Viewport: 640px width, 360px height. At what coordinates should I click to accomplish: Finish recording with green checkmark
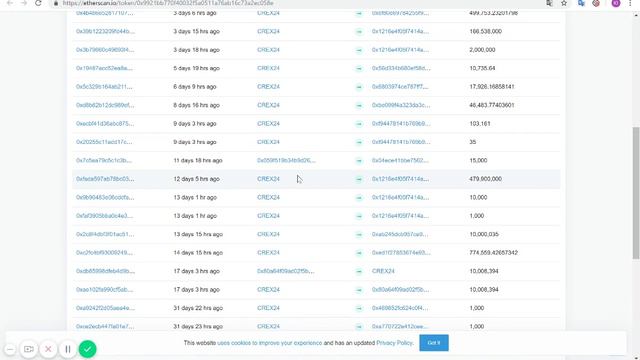point(87,349)
